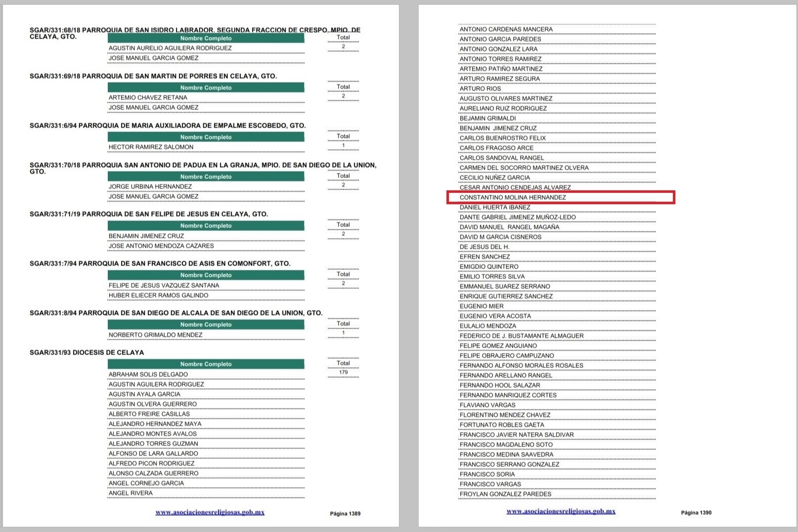The image size is (798, 532).
Task: Click FLAVIANO VARGAS entry
Action: tap(488, 405)
